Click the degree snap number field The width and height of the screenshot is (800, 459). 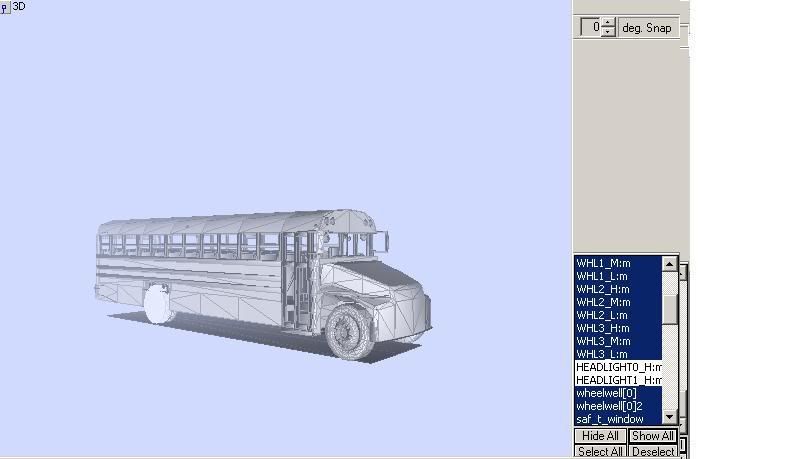click(x=591, y=28)
